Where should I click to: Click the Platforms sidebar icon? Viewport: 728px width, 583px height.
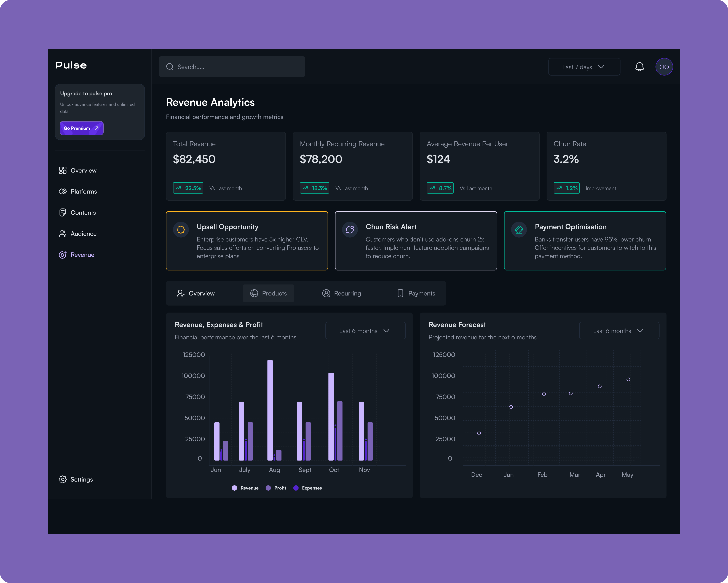pos(62,191)
